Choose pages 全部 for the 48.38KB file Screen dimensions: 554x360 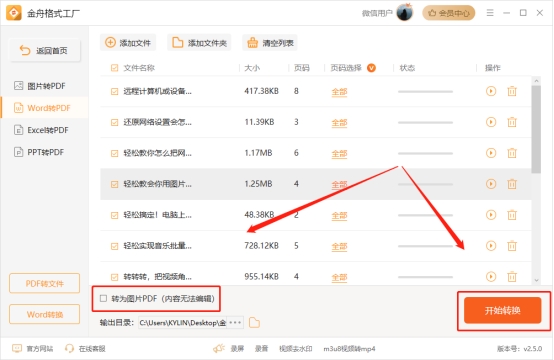[339, 216]
